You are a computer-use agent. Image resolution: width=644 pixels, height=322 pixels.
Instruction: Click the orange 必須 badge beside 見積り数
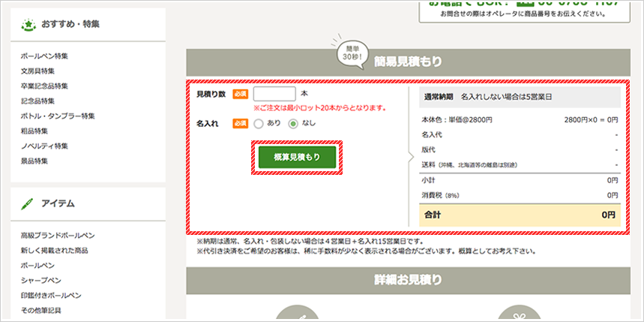240,94
